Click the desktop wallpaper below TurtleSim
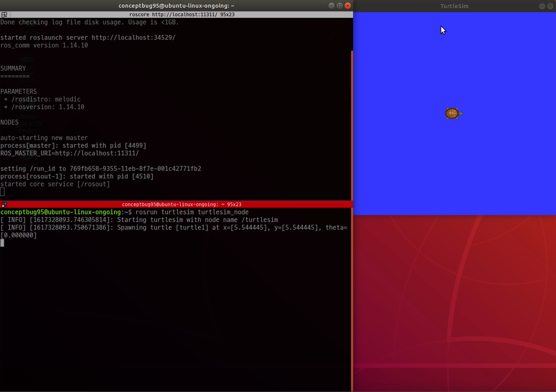 point(454,303)
